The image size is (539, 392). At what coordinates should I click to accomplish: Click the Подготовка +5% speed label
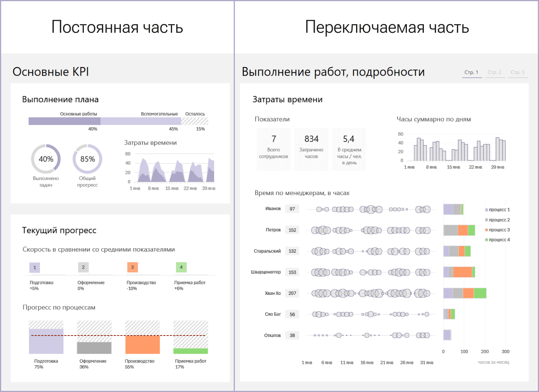(x=41, y=285)
